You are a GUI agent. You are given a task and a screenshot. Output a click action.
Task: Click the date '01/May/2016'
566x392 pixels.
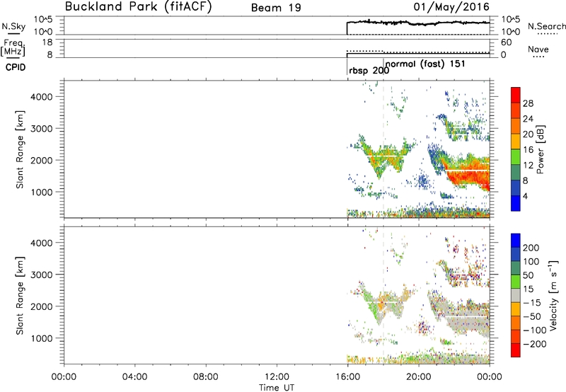point(451,7)
